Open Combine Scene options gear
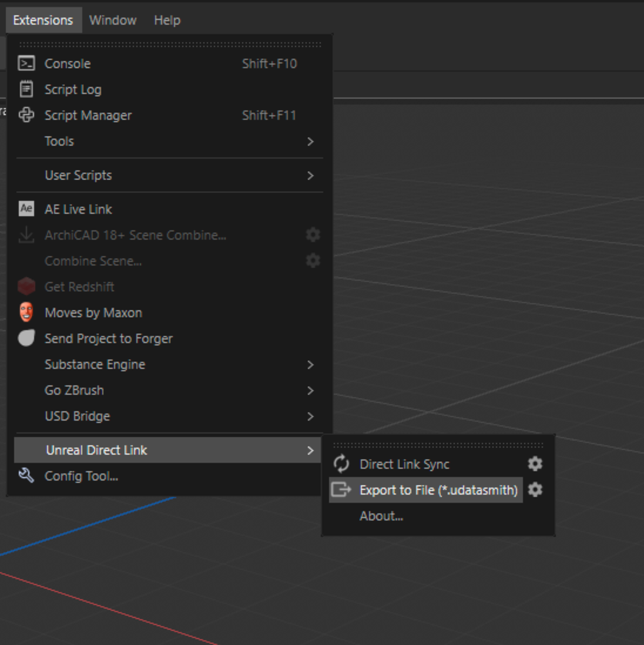 (x=313, y=261)
